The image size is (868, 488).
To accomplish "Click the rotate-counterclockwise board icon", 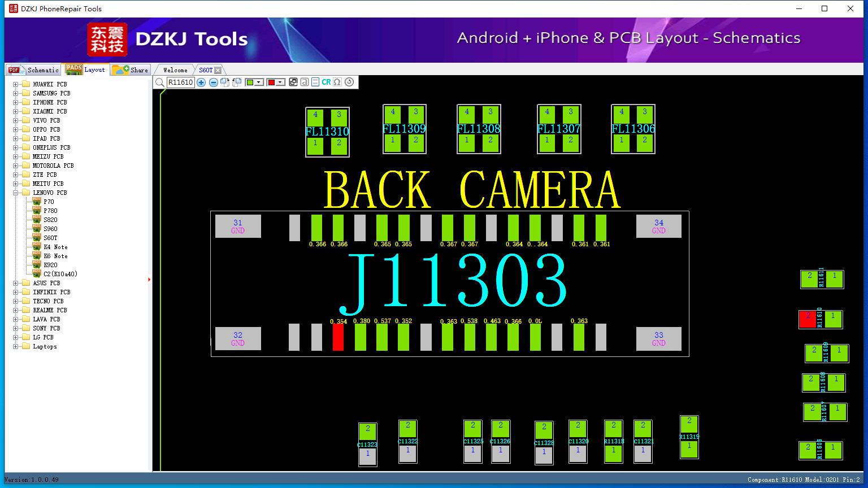I will [x=237, y=82].
